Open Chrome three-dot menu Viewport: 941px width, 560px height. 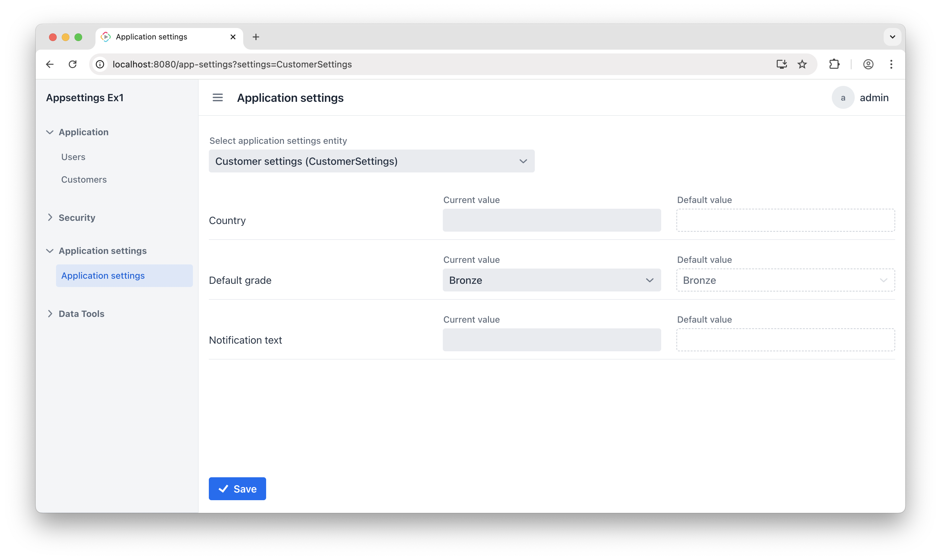click(891, 64)
